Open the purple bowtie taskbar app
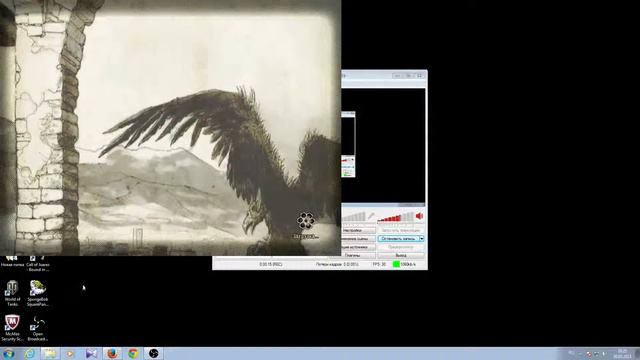The width and height of the screenshot is (640, 360). pos(91,353)
